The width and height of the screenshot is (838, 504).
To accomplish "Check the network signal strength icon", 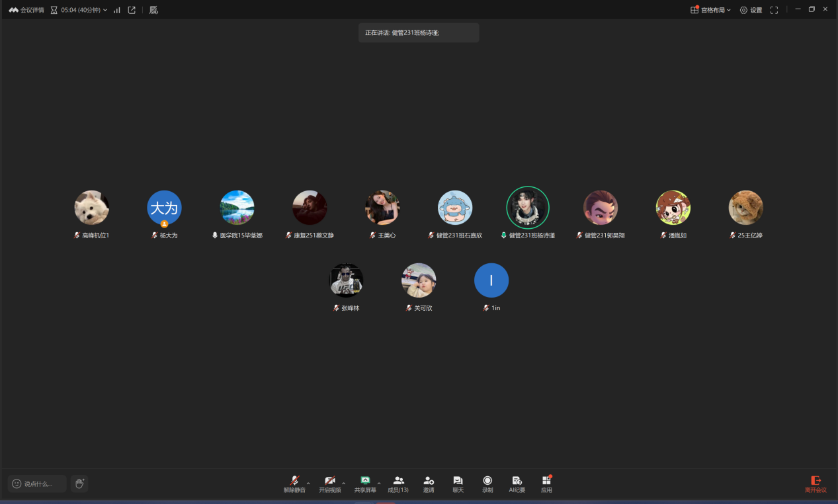I will [117, 10].
